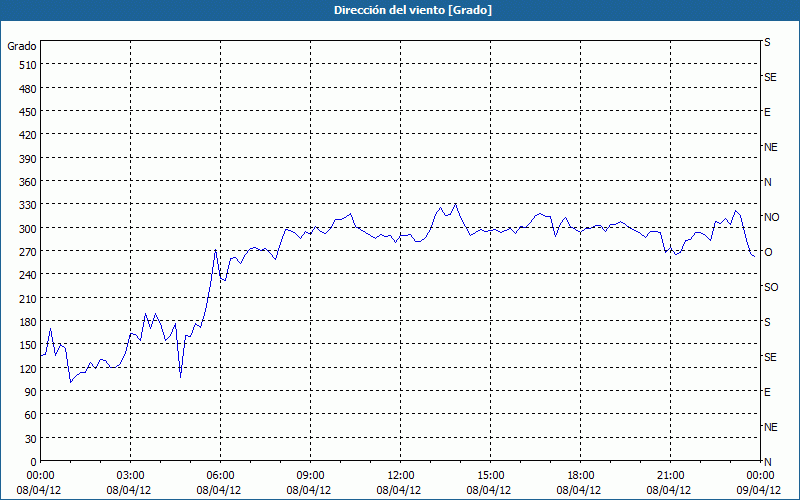
Task: Click the 09/04/12 date label
Action: (x=759, y=490)
